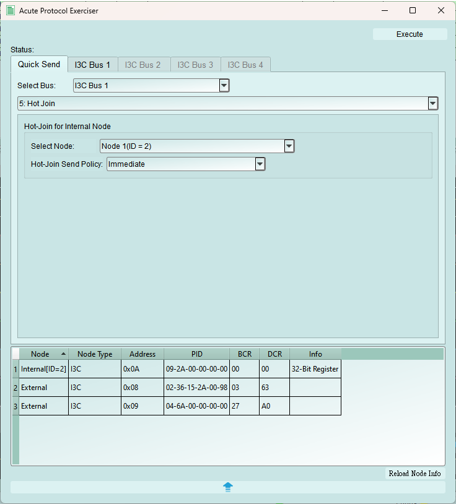Screen dimensions: 456x504
Task: Click the DCR value 63
Action: [275, 387]
